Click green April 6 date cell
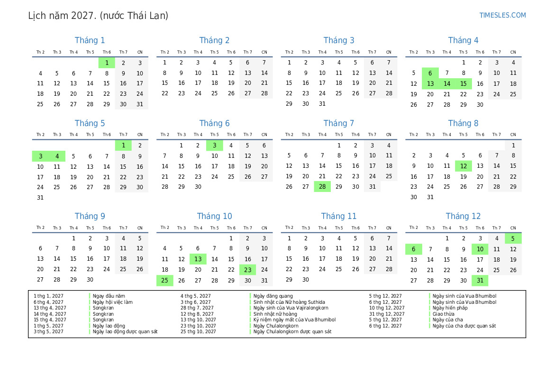 click(430, 73)
